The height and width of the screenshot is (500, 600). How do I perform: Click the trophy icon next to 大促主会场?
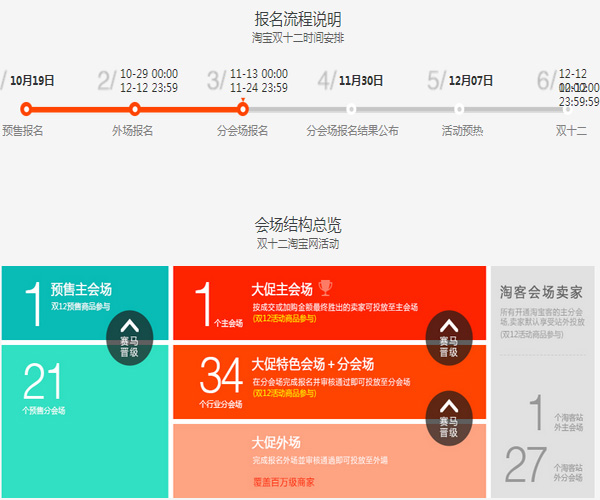(x=325, y=288)
